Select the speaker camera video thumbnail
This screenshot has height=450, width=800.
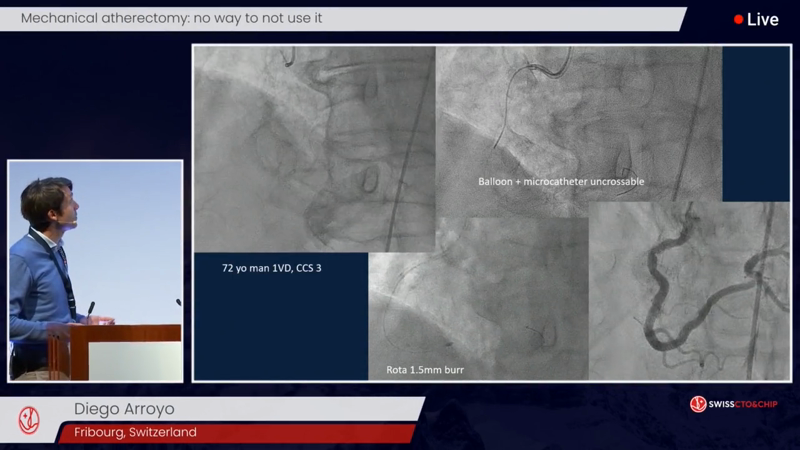pyautogui.click(x=96, y=270)
